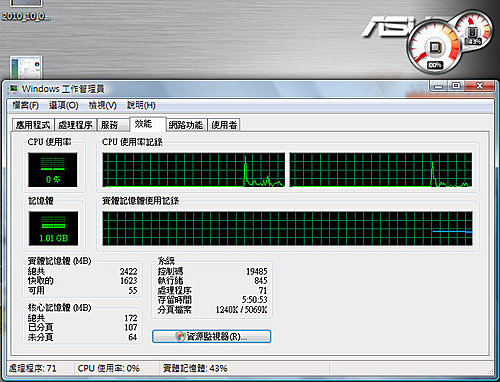Switch to the 使用者 tab
The image size is (500, 382).
[x=224, y=125]
